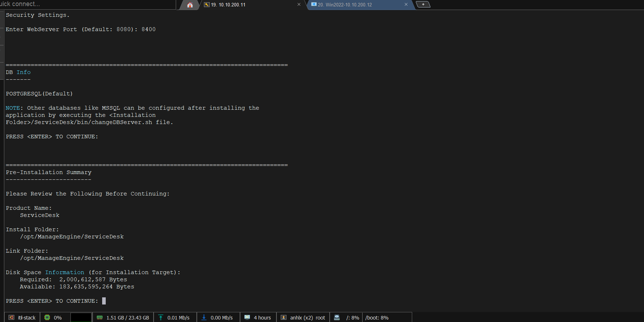Screen dimensions: 644x322
Task: Click the CPU usage graph in status bar
Action: 81,317
